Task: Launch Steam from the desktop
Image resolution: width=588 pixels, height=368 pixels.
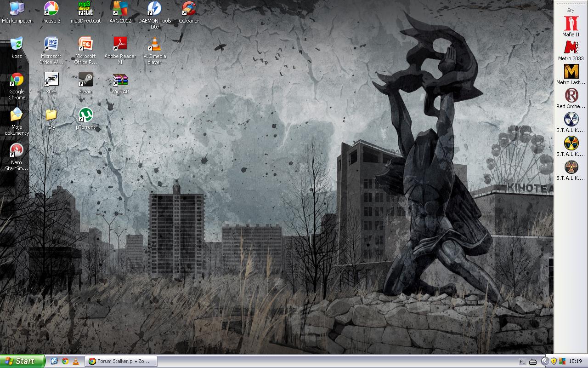Action: pyautogui.click(x=85, y=83)
